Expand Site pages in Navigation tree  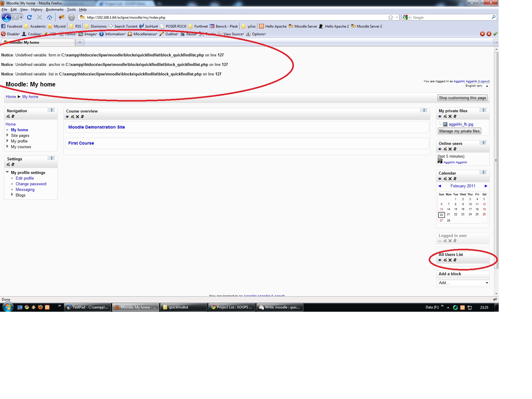click(x=7, y=135)
